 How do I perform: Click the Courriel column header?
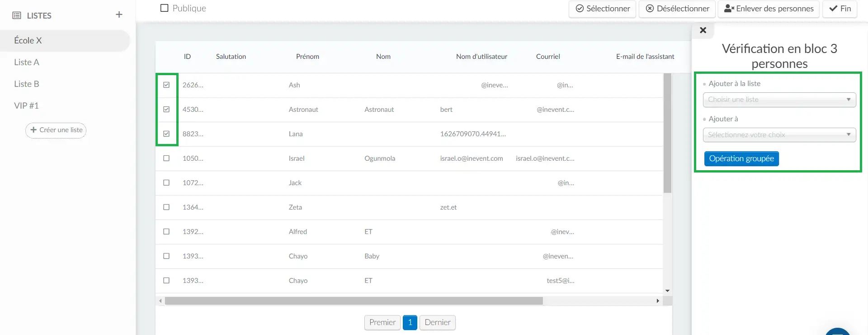point(548,57)
